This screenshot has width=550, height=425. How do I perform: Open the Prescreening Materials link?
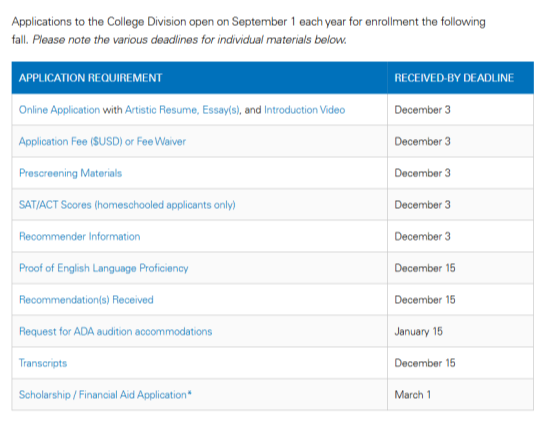pos(71,173)
